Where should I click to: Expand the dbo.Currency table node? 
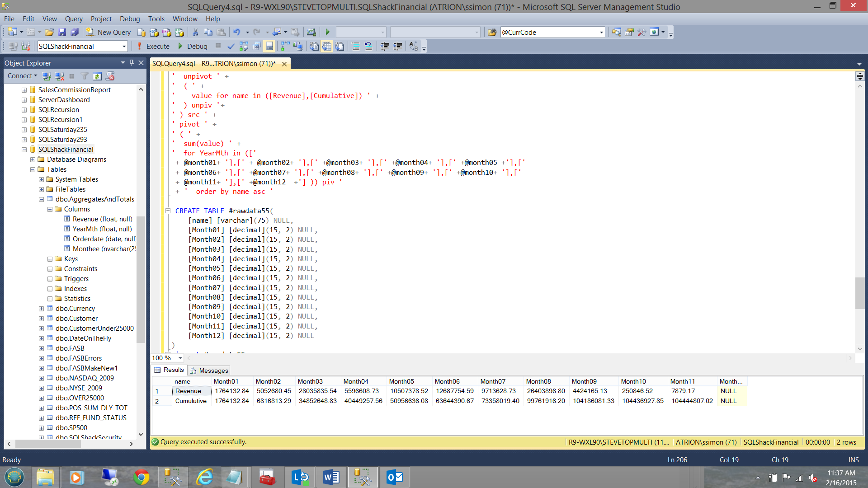coord(41,309)
